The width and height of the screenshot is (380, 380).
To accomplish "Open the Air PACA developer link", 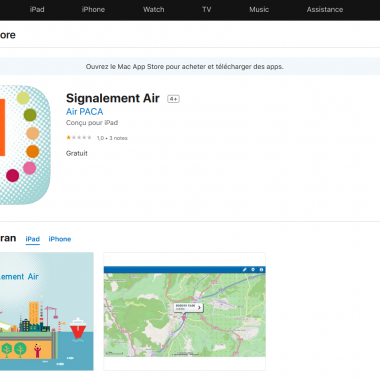I will pos(85,112).
